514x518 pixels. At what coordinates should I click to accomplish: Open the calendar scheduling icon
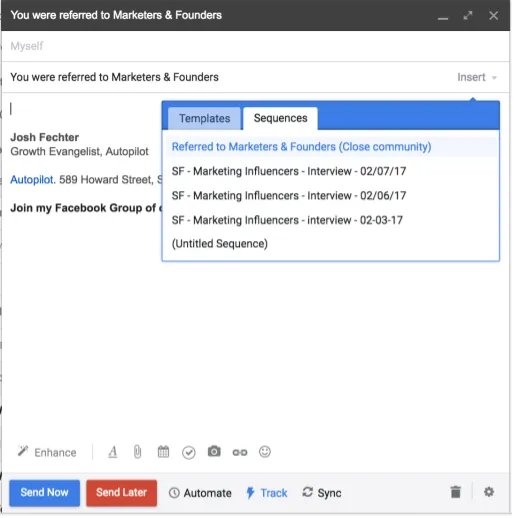tap(163, 452)
